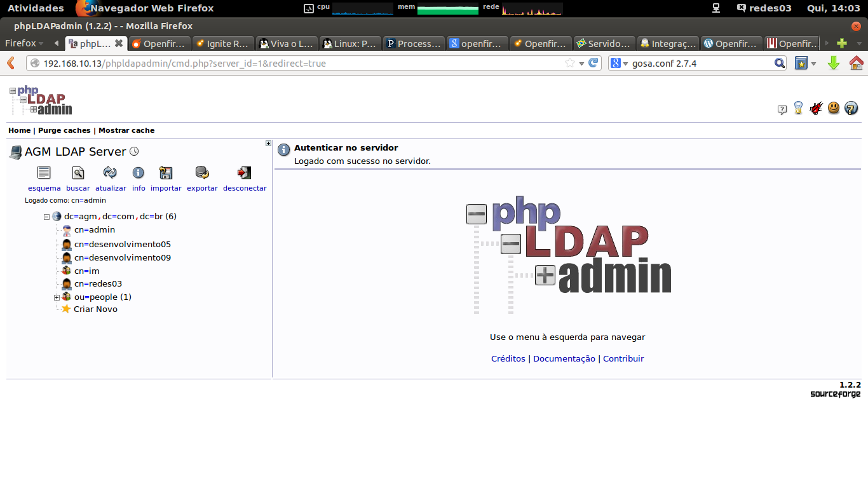This screenshot has width=868, height=488.
Task: Click the red bug report icon
Action: click(x=817, y=108)
